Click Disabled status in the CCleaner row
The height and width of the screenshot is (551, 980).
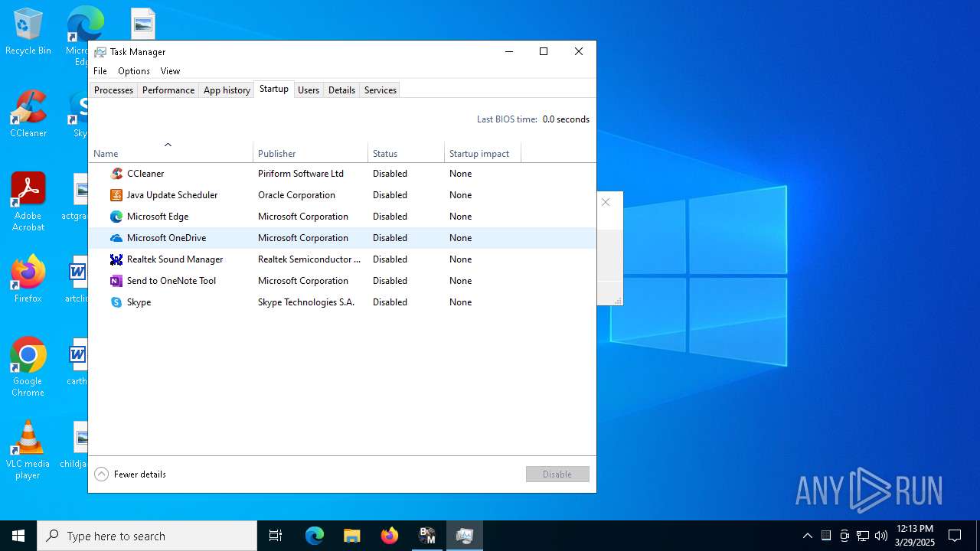[390, 174]
